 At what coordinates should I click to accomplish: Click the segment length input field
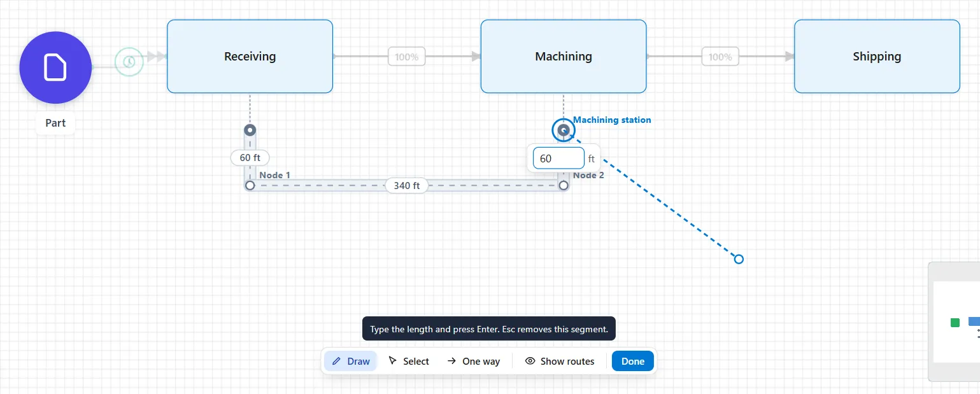click(x=558, y=158)
